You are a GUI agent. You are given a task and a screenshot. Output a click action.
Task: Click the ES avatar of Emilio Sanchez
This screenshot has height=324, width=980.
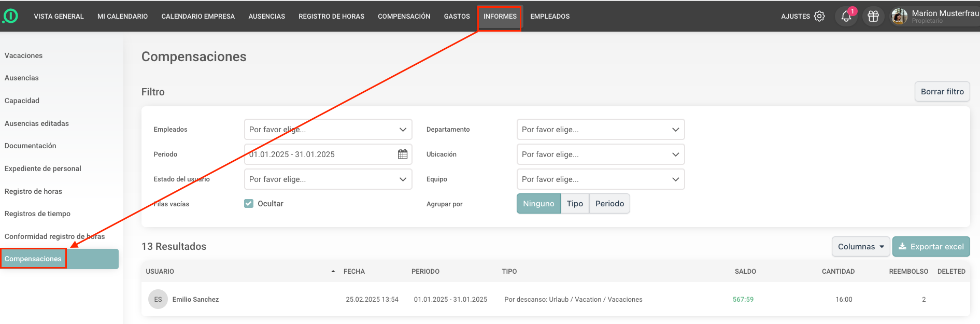[x=158, y=299]
